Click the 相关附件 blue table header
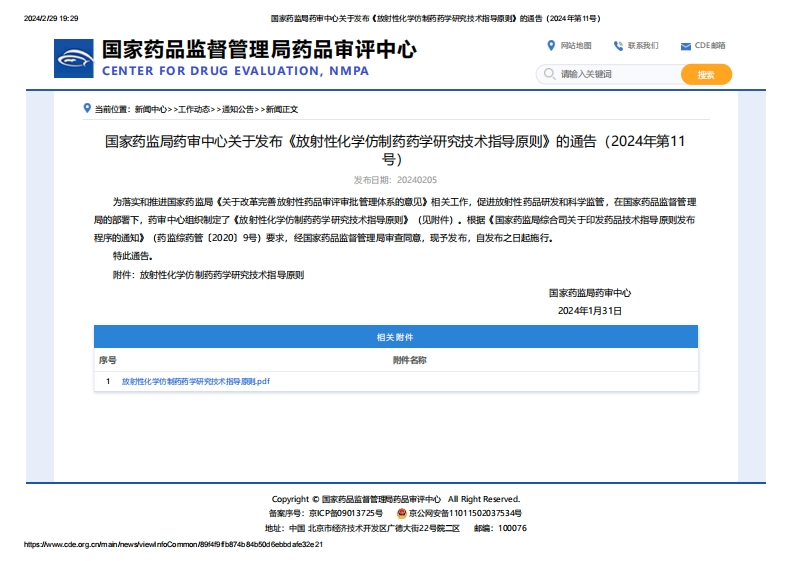This screenshot has height=561, width=793. click(396, 337)
